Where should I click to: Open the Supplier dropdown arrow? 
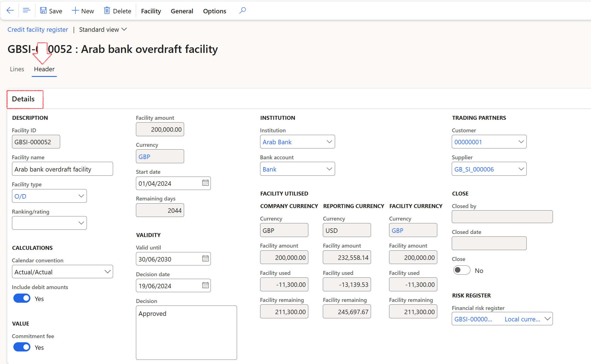[x=521, y=169]
